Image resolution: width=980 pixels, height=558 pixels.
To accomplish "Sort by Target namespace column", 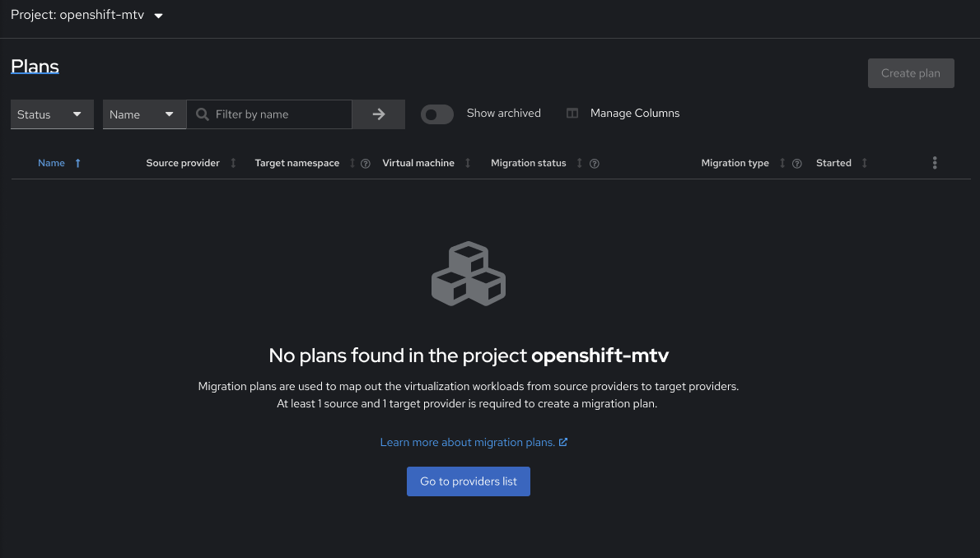I will (x=296, y=163).
